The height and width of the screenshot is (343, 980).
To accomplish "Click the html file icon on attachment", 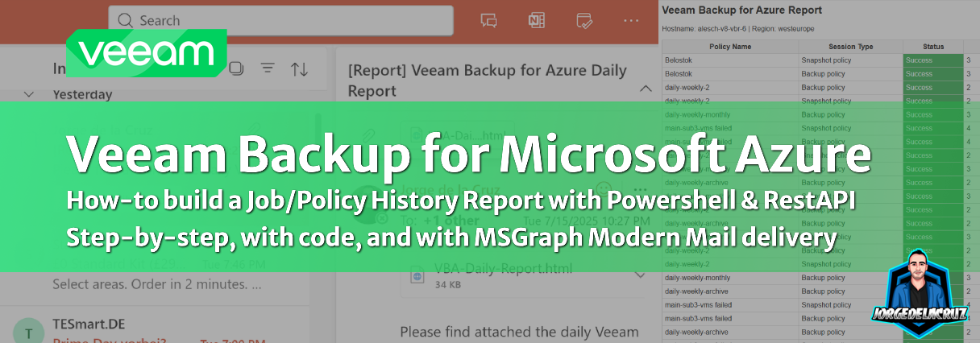I will pos(417,275).
